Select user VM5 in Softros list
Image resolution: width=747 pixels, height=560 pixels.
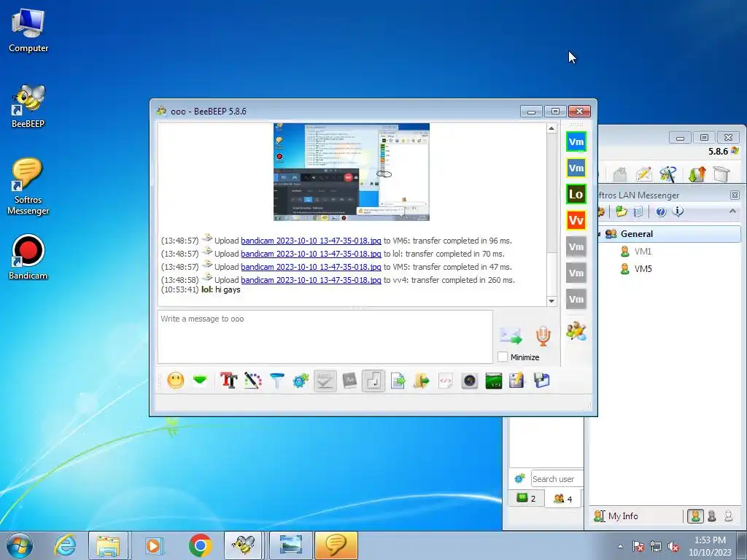(643, 269)
